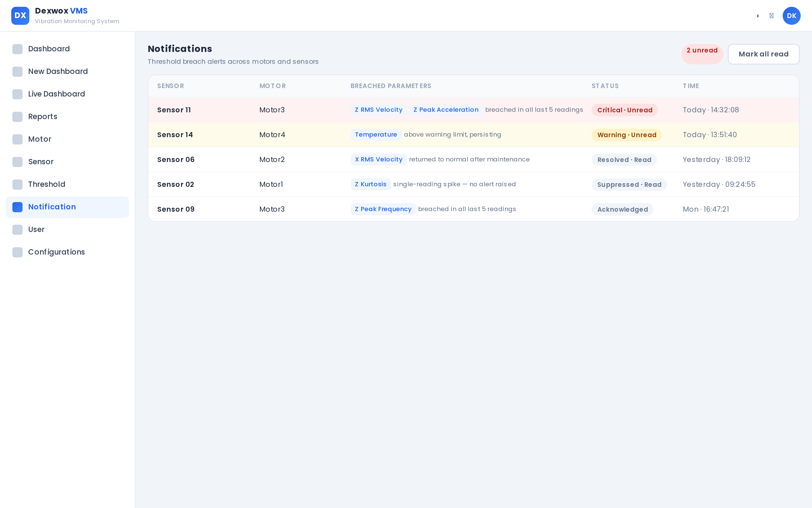Click the Motor1 cell
Image resolution: width=812 pixels, height=508 pixels.
tap(271, 185)
